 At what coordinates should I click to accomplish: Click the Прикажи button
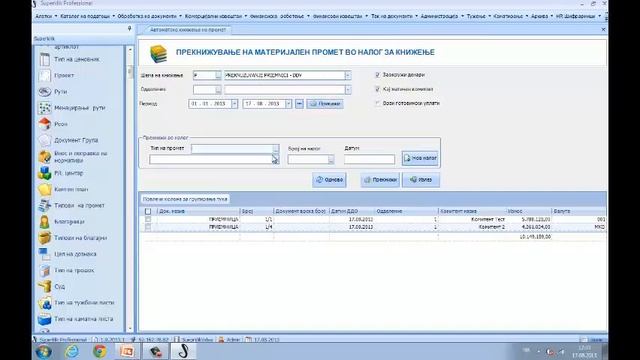[325, 104]
